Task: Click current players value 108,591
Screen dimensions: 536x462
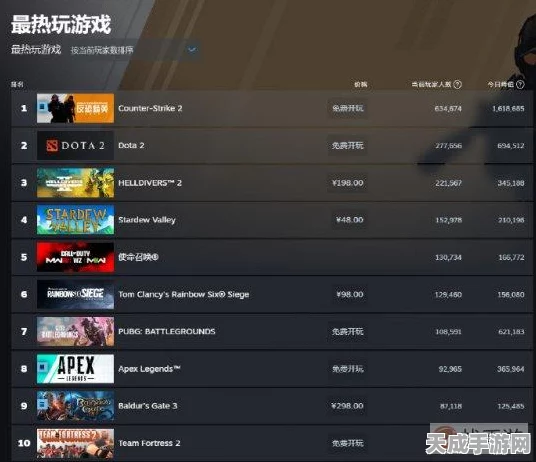Action: [x=448, y=332]
